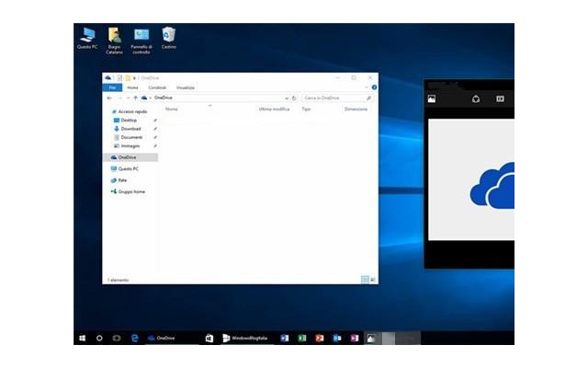Open the Pannello di controllo desktop icon
This screenshot has height=368, width=588.
pos(141,40)
